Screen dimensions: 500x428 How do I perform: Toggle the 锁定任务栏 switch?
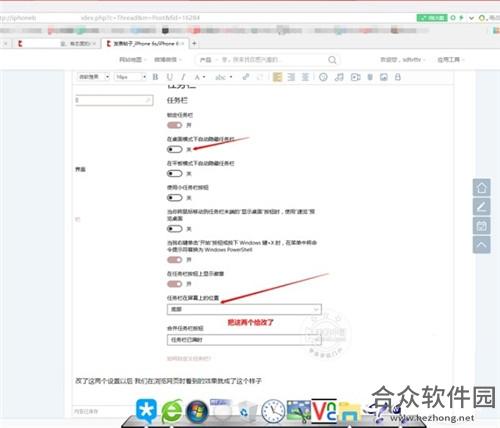(x=174, y=125)
